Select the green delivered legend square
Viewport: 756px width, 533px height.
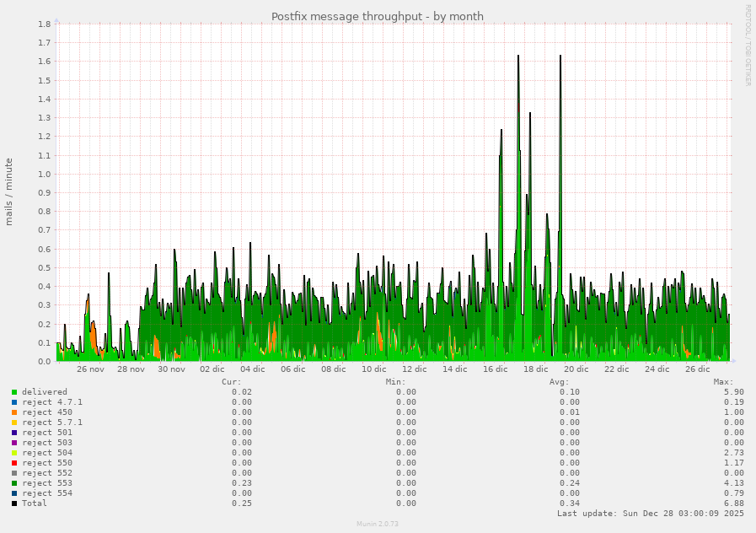[12, 391]
